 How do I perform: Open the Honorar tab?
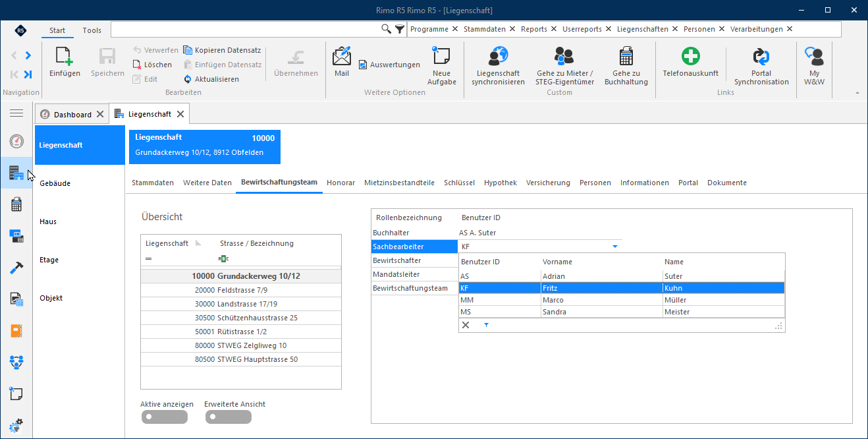[x=341, y=183]
